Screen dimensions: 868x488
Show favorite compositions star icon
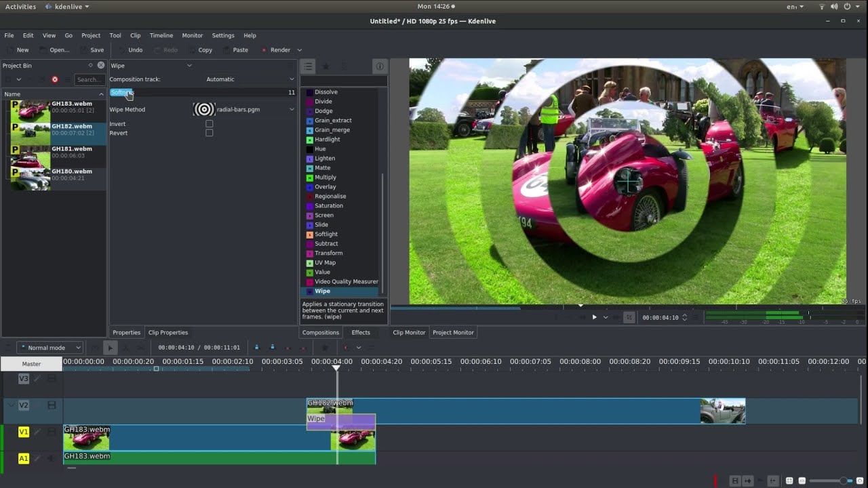[x=325, y=66]
